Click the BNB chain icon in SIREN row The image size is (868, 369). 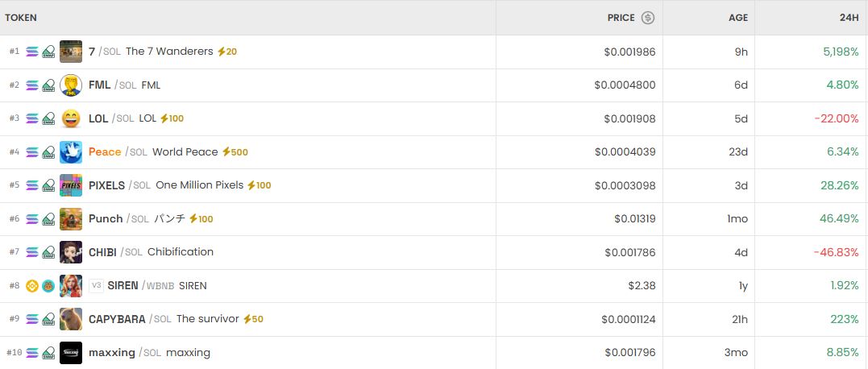click(x=32, y=286)
